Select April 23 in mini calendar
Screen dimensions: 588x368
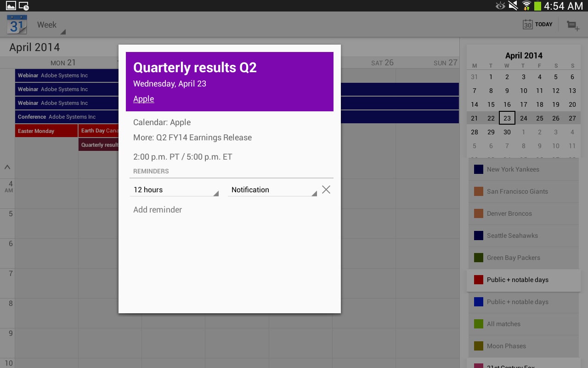coord(507,118)
